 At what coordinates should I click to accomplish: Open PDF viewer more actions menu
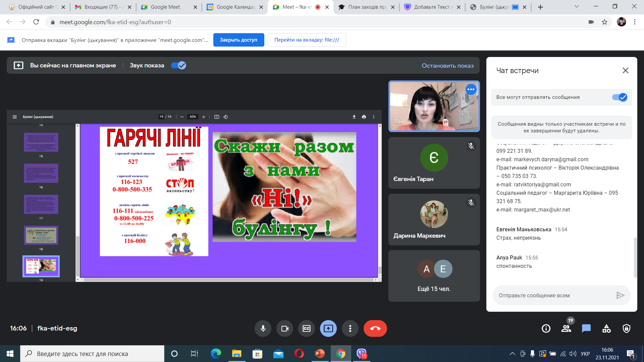pyautogui.click(x=374, y=117)
